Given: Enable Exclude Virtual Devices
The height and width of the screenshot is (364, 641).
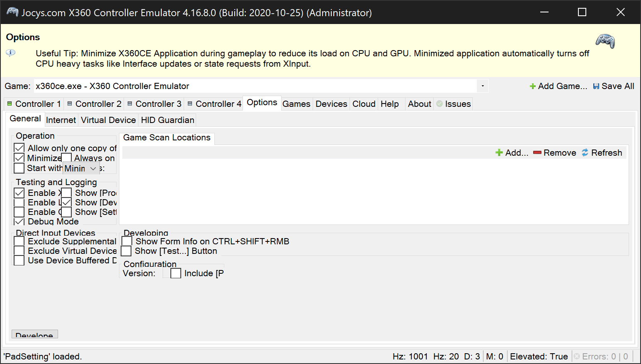Looking at the screenshot, I should pyautogui.click(x=19, y=251).
